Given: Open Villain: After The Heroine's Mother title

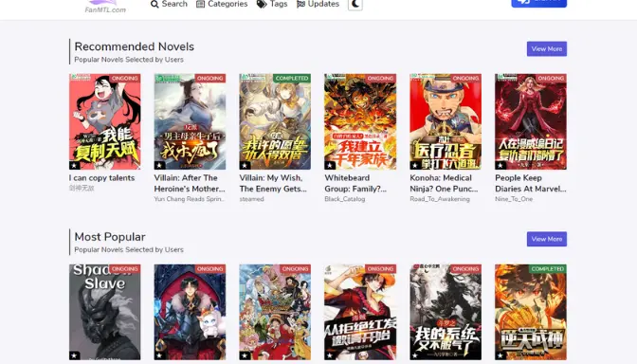Looking at the screenshot, I should (x=190, y=183).
